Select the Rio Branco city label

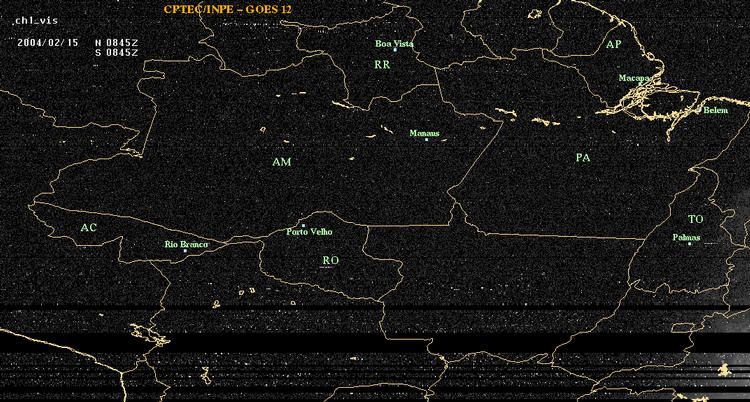click(187, 245)
